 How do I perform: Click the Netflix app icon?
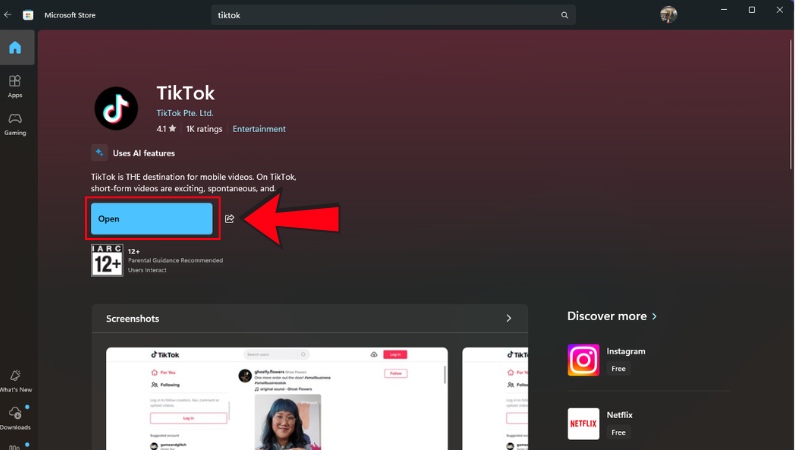pyautogui.click(x=583, y=423)
